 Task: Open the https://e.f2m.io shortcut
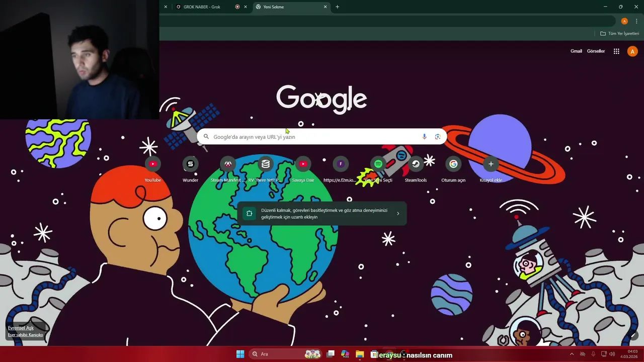point(341,169)
